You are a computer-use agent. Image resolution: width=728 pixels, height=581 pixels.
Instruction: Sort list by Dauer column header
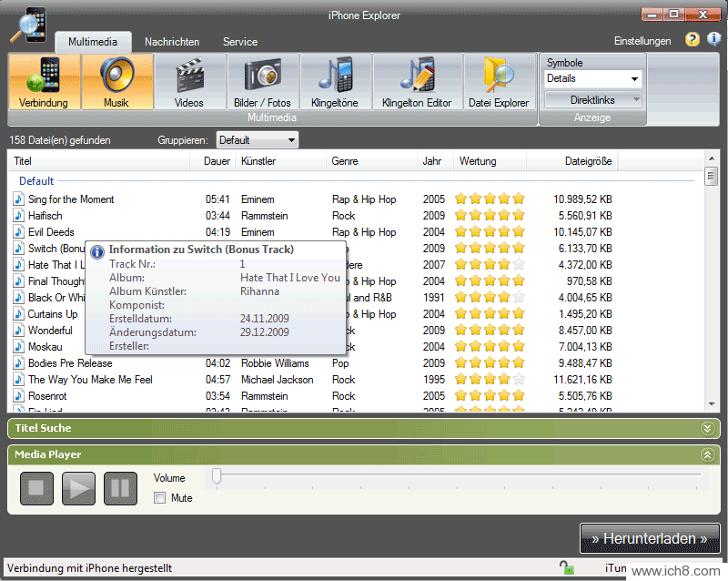coord(213,161)
